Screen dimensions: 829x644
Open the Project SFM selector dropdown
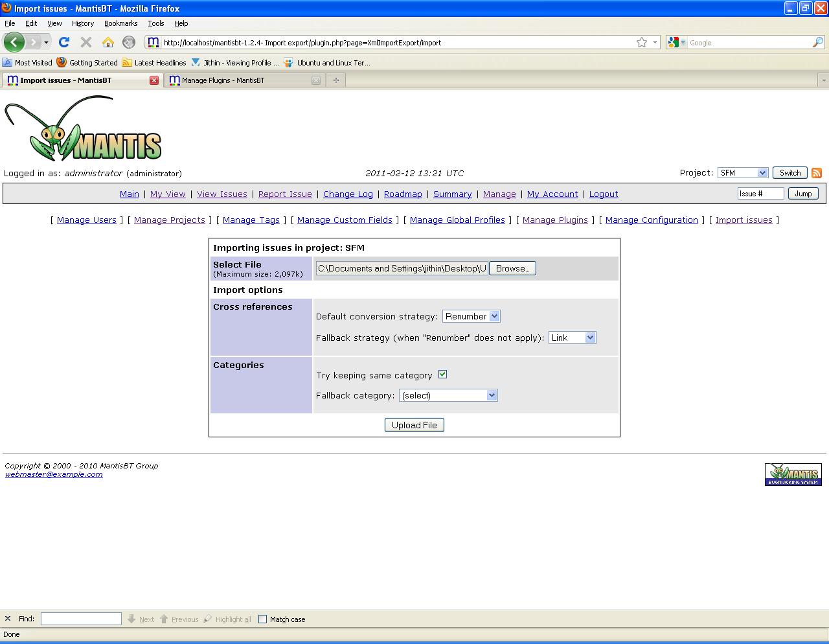point(743,173)
